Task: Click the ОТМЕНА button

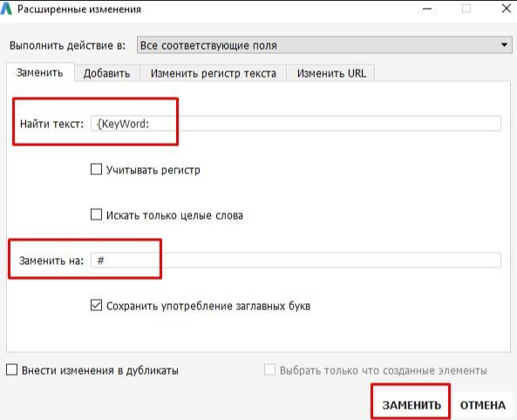Action: tap(483, 405)
